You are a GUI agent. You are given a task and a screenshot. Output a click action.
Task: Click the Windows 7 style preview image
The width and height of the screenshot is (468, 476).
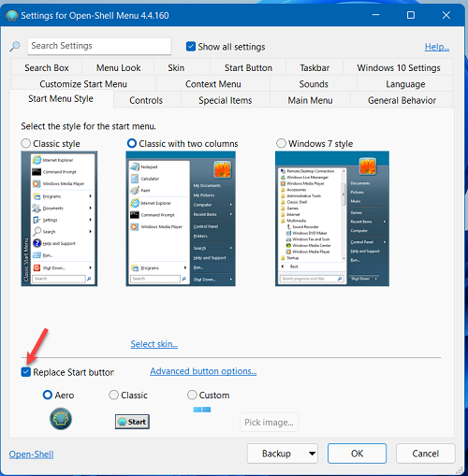click(x=332, y=219)
